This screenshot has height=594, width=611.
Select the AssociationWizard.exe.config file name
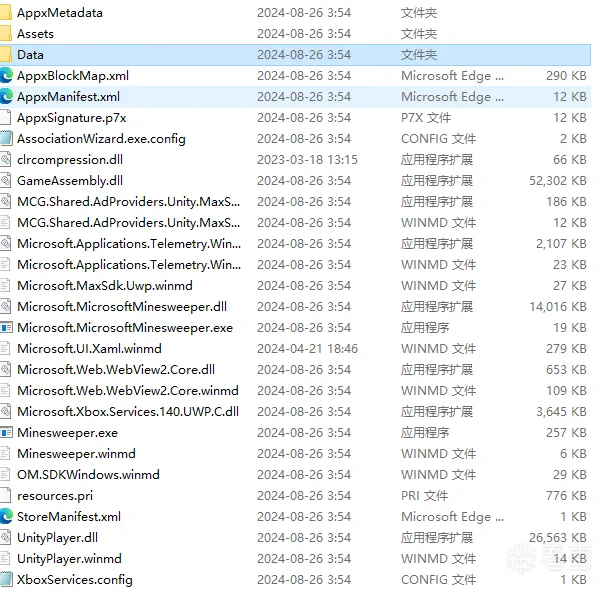pos(101,139)
